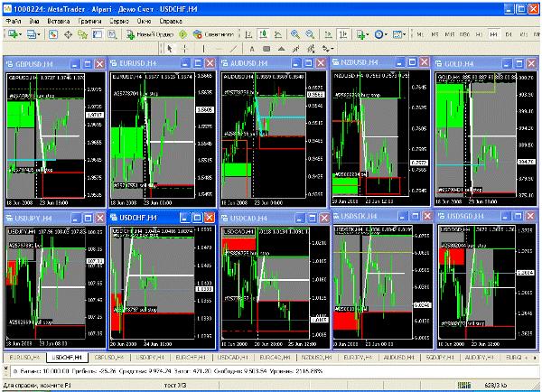542x392 pixels.
Task: Click the Советники expert advisors button
Action: coord(213,34)
